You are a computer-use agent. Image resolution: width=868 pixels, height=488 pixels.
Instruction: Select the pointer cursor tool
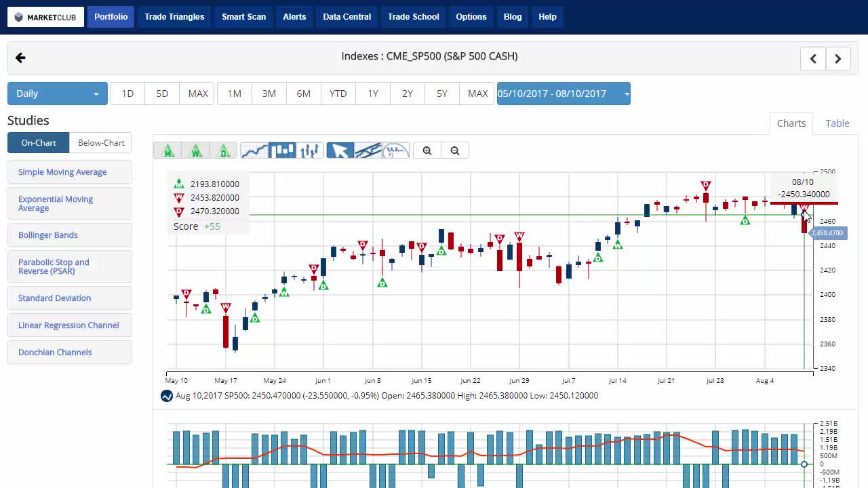pos(340,150)
